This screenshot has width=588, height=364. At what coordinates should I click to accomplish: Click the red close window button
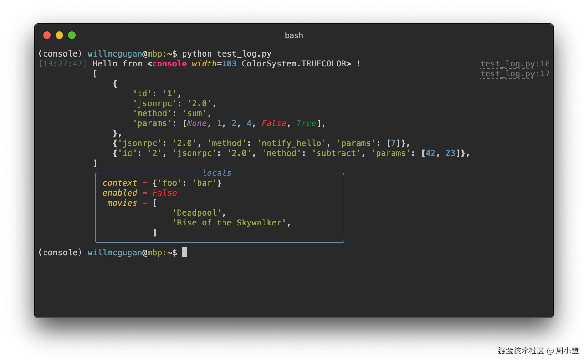click(x=47, y=35)
